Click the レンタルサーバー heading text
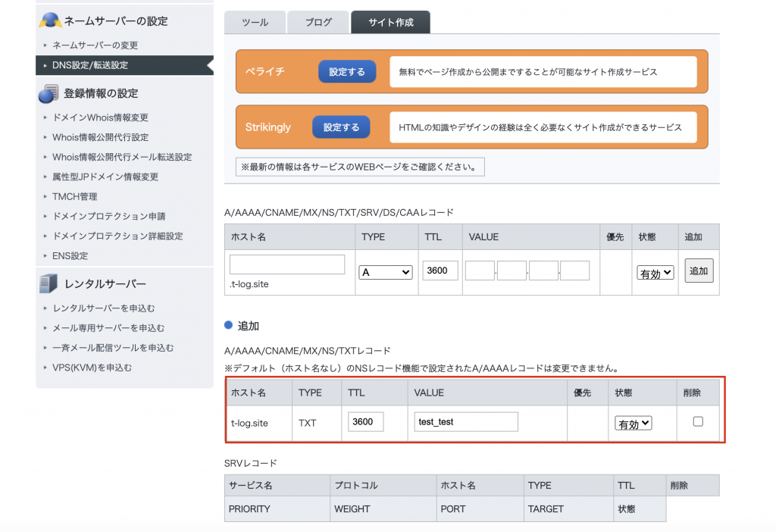 pyautogui.click(x=105, y=284)
